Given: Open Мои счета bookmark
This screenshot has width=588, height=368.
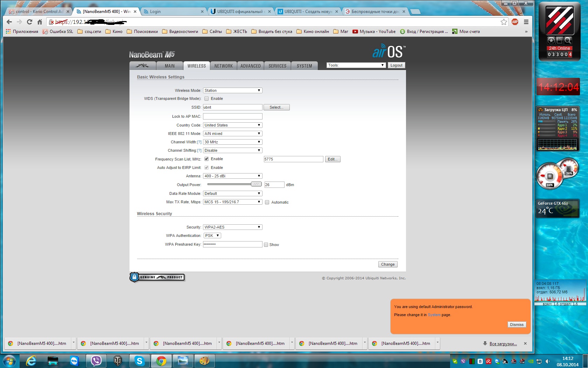Looking at the screenshot, I should pyautogui.click(x=466, y=32).
